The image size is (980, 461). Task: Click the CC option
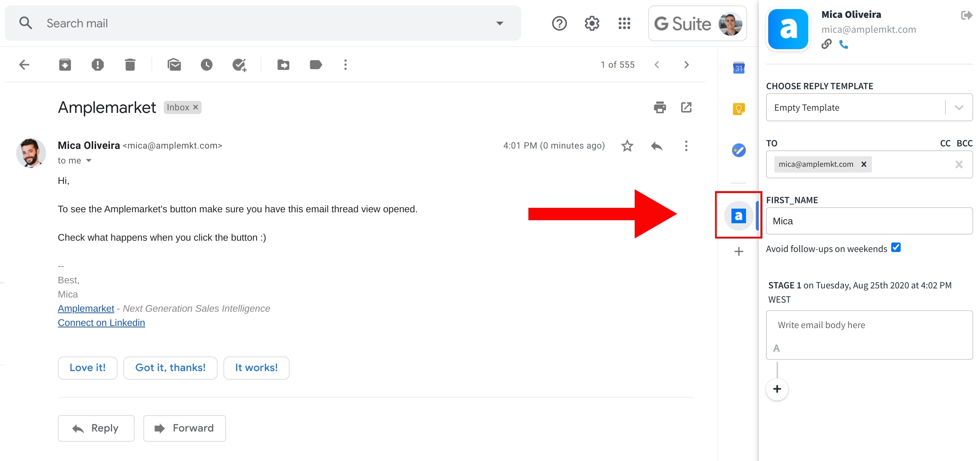click(x=945, y=143)
